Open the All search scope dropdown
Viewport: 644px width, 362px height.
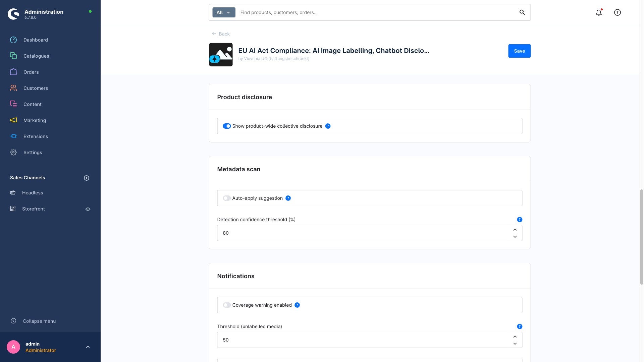tap(224, 12)
